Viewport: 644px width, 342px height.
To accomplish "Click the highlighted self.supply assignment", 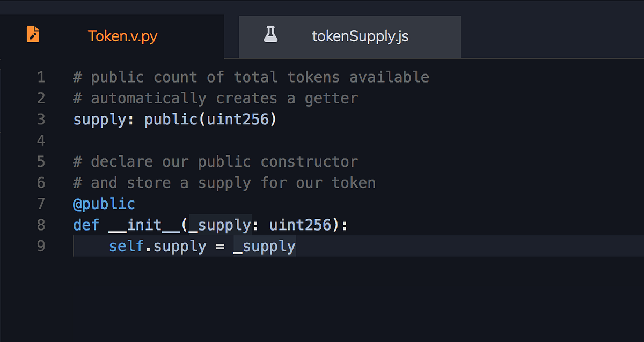I will 158,246.
